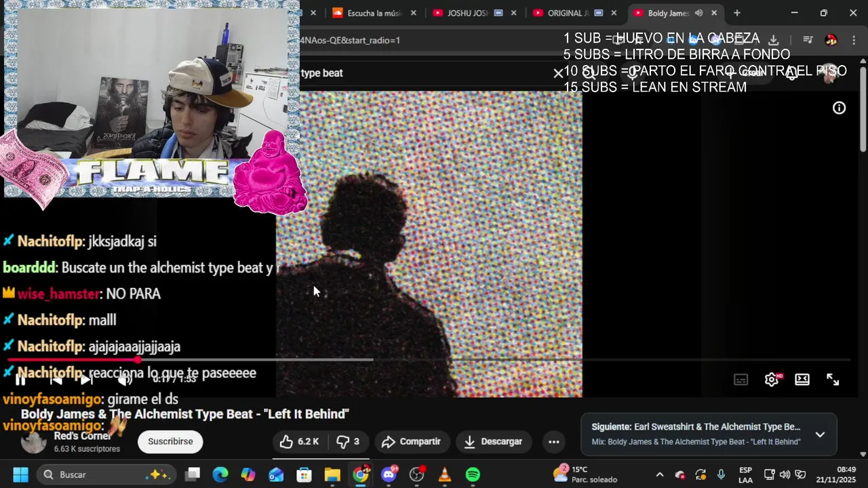Screen dimensions: 868x488
Task: Open Spotify from the taskbar
Action: pyautogui.click(x=473, y=474)
